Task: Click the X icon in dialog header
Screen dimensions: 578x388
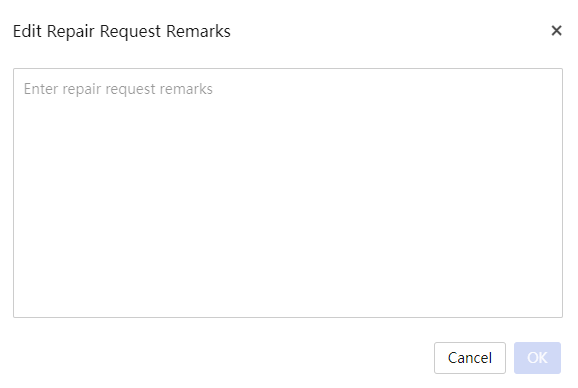Action: coord(556,31)
